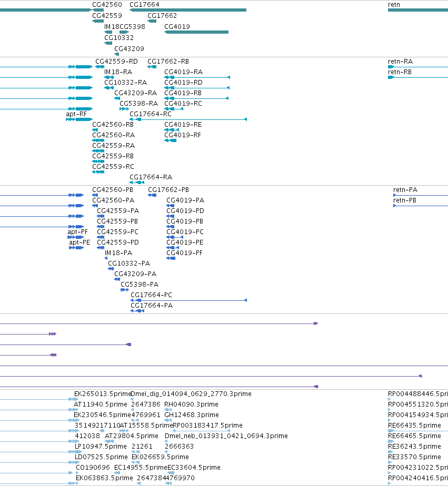Click transcript CG4019-RE
The height and width of the screenshot is (486, 448).
pos(183,125)
